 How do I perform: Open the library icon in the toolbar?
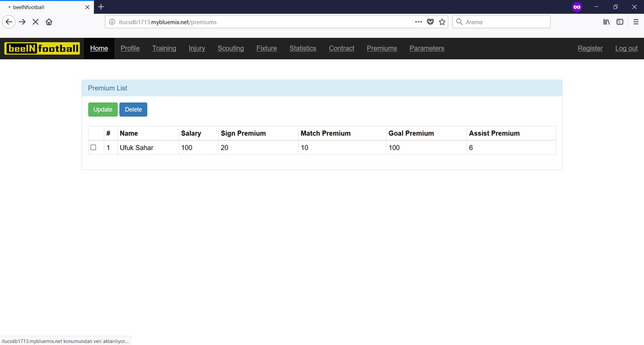tap(606, 22)
